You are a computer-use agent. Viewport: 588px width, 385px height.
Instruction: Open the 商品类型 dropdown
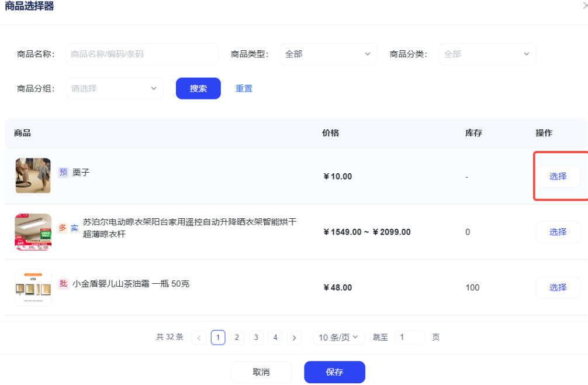(328, 54)
